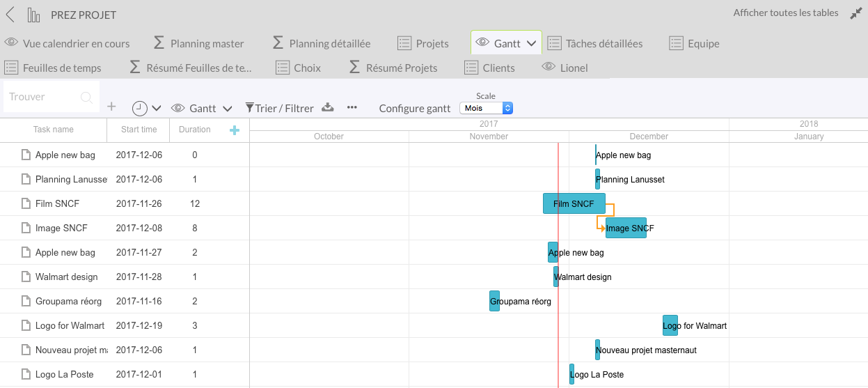
Task: Open Résumé Feuilles de te... tab
Action: pyautogui.click(x=191, y=68)
